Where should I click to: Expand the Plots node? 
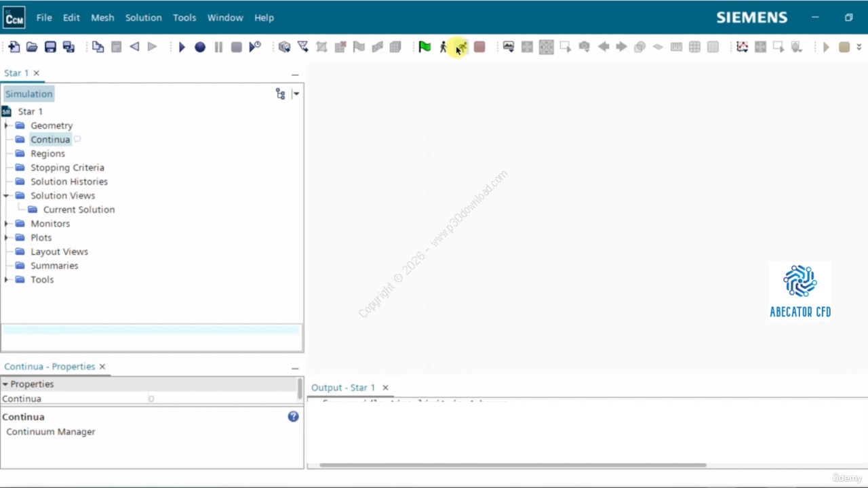[x=6, y=238]
